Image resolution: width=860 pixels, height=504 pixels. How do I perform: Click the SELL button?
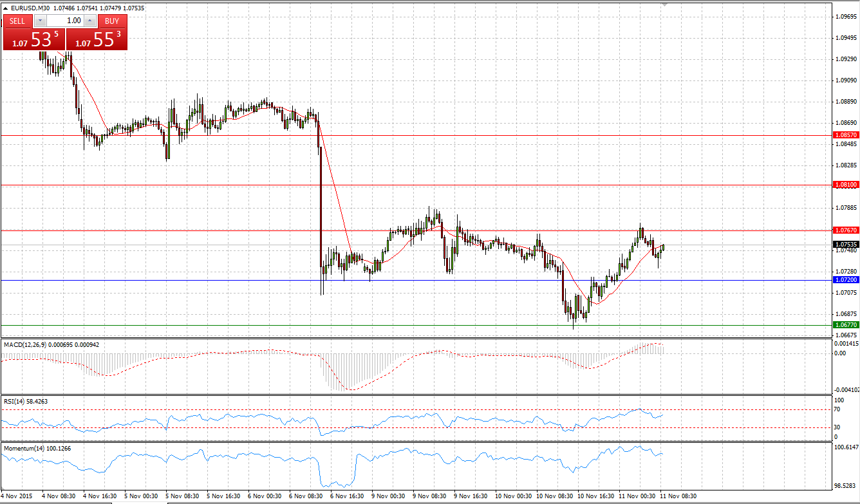click(x=17, y=21)
